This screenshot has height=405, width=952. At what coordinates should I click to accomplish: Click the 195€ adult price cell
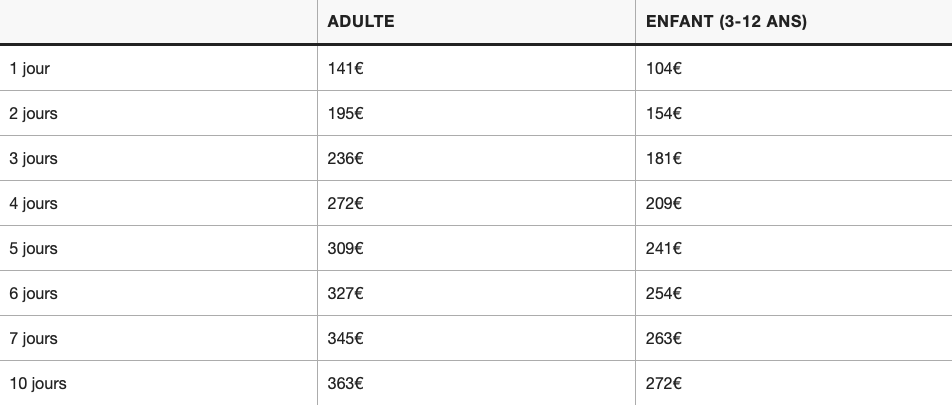tap(345, 114)
